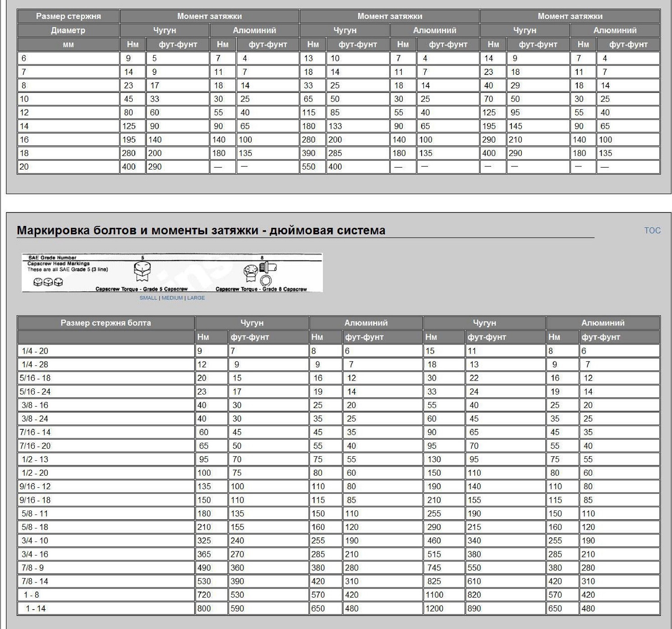Choose the LARGE image size link

pos(196,298)
